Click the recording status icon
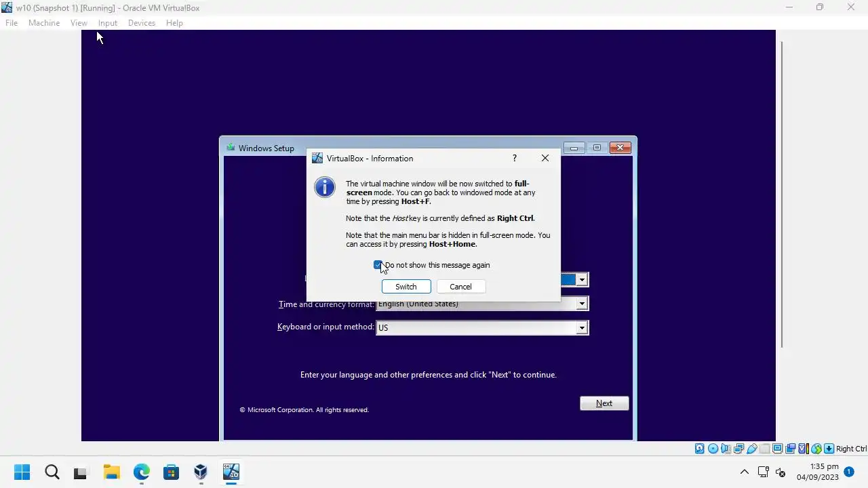Screen dimensions: 868x488 [790, 449]
